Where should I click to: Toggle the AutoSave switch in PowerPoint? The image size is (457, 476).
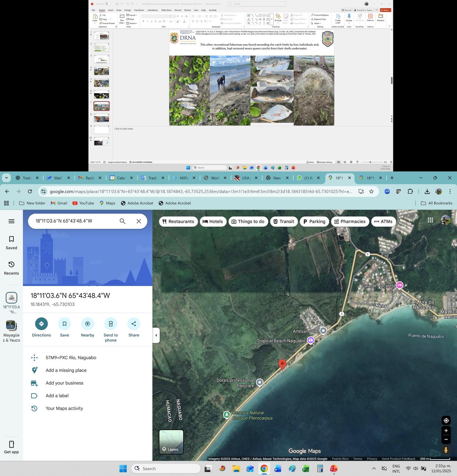click(109, 4)
